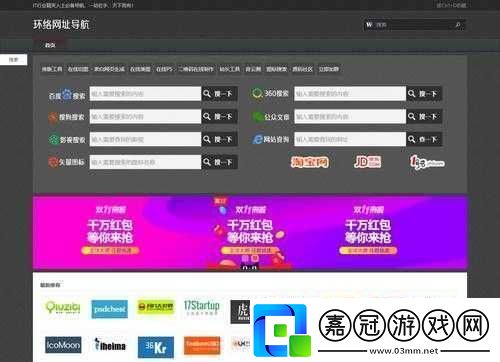Image resolution: width=500 pixels, height=362 pixels.
Task: Click the 搜一下 button for 影视搜索
Action: pos(219,139)
